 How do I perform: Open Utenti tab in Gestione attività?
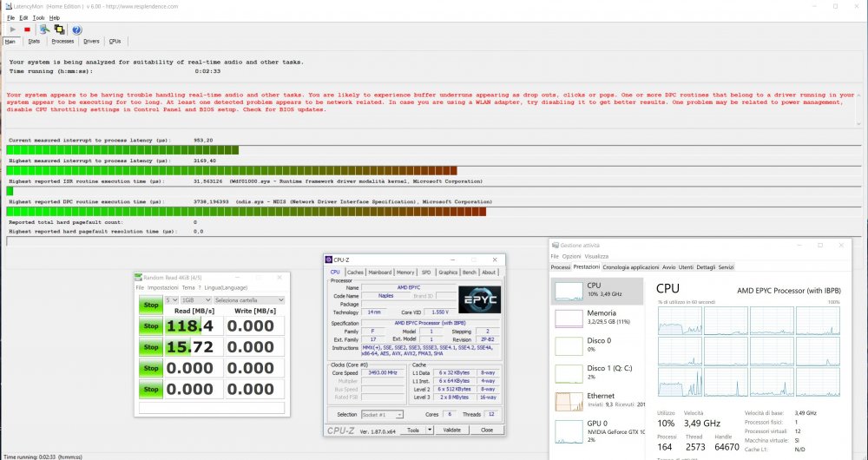[686, 267]
